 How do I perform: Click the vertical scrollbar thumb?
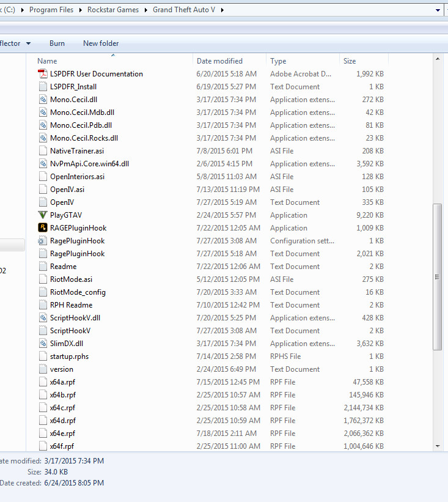(438, 277)
